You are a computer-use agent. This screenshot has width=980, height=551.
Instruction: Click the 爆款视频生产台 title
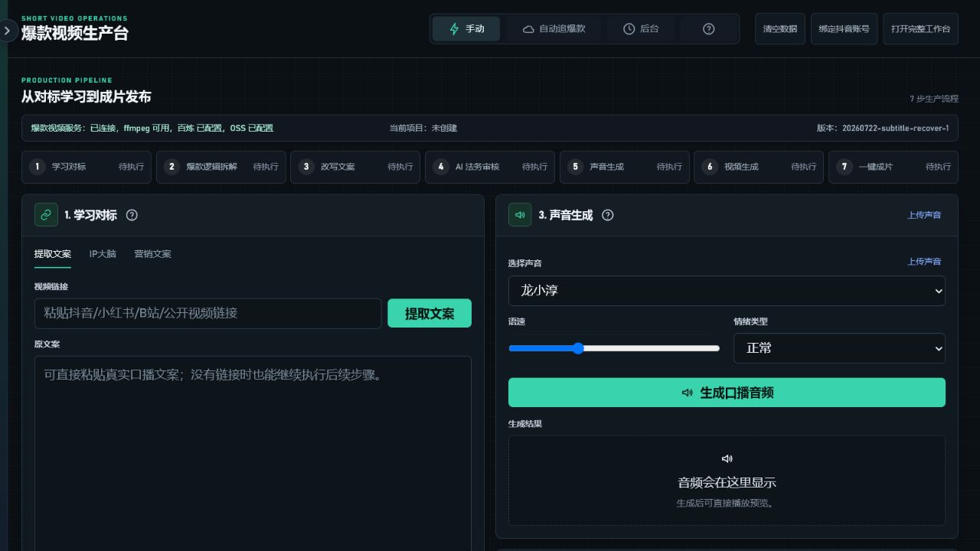pyautogui.click(x=75, y=34)
